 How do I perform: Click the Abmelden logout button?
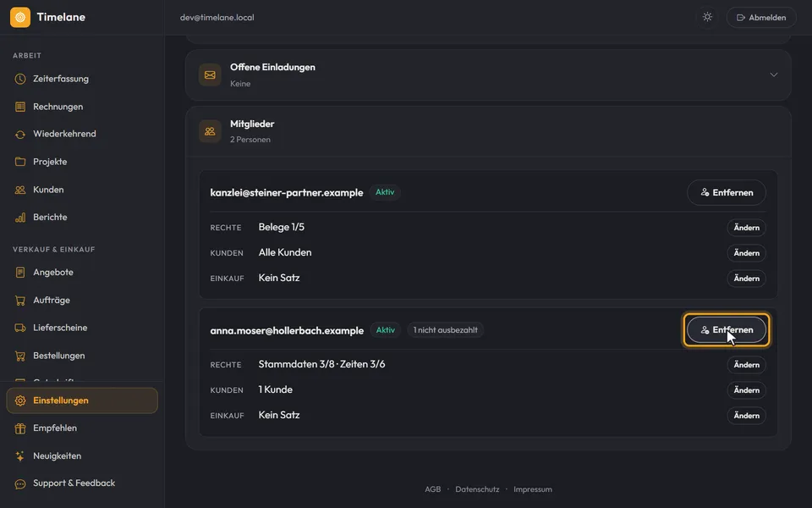tap(761, 17)
